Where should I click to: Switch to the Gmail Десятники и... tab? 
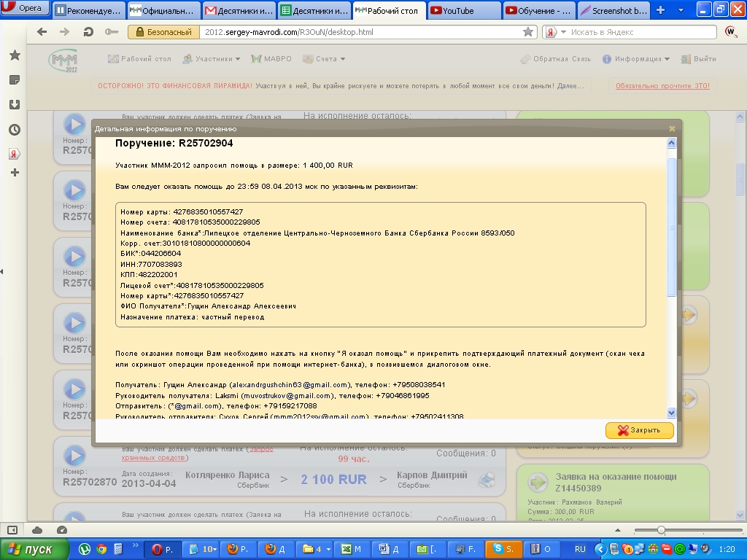click(239, 10)
